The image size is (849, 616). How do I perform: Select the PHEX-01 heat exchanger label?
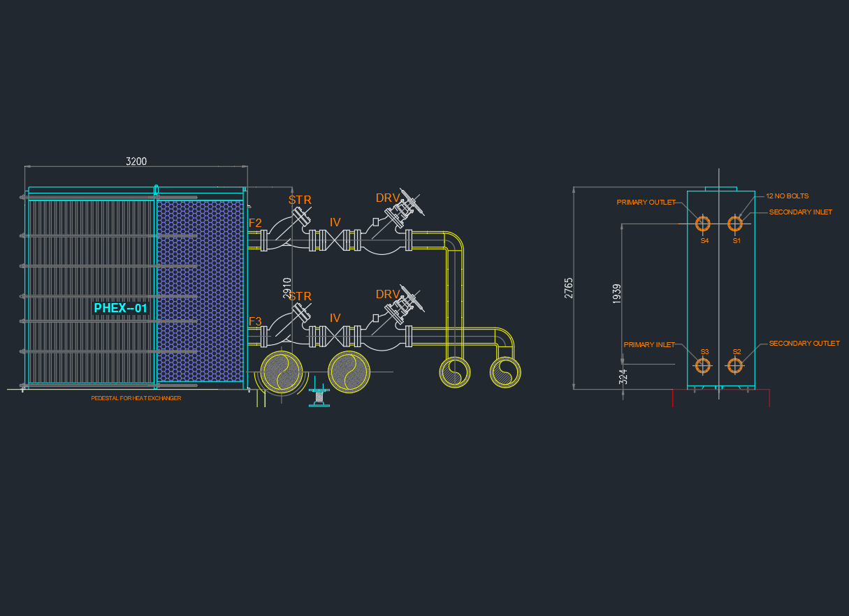(120, 308)
